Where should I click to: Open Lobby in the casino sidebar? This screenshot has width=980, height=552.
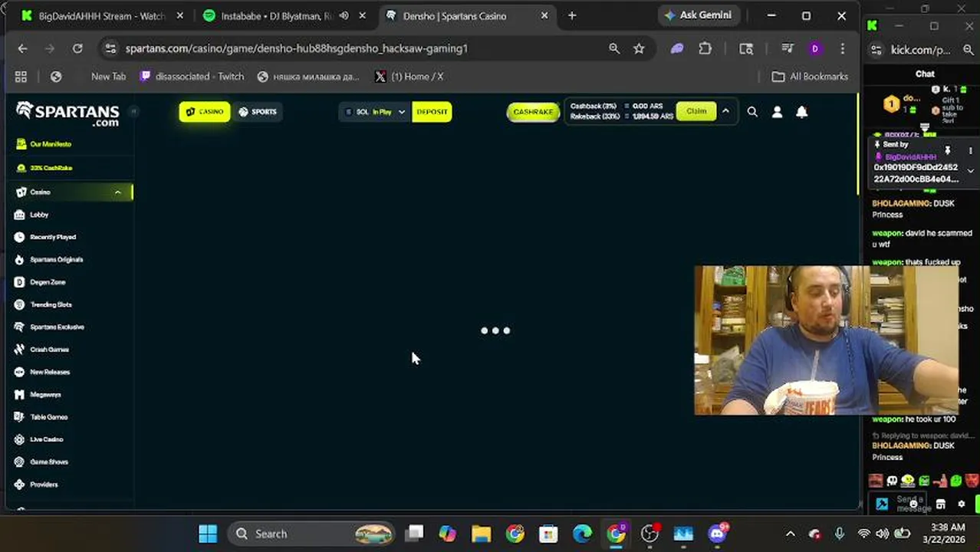point(38,215)
